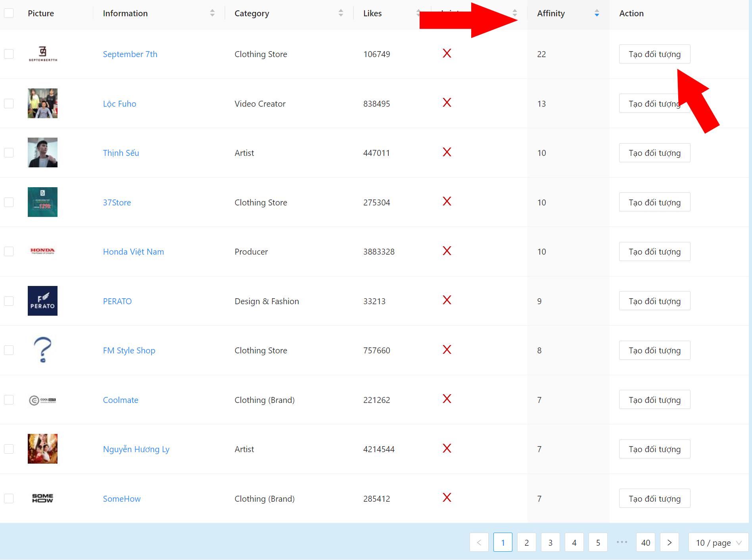Go to pagination page 5
This screenshot has width=752, height=560.
click(598, 542)
